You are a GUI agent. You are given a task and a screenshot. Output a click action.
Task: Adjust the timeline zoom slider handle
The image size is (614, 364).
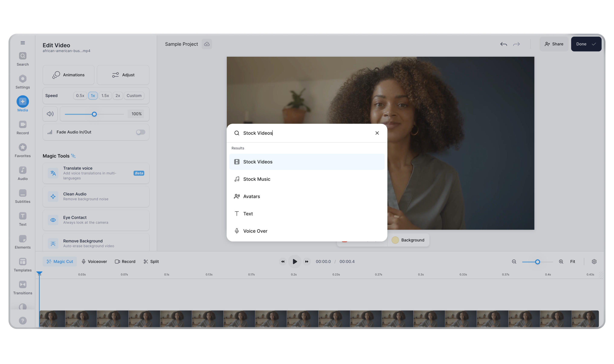click(x=537, y=262)
